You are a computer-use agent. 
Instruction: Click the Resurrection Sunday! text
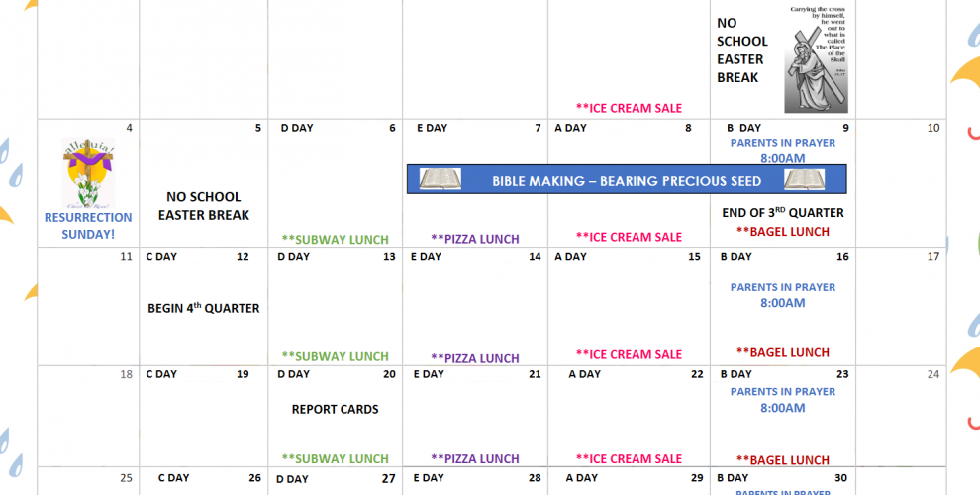click(x=87, y=225)
